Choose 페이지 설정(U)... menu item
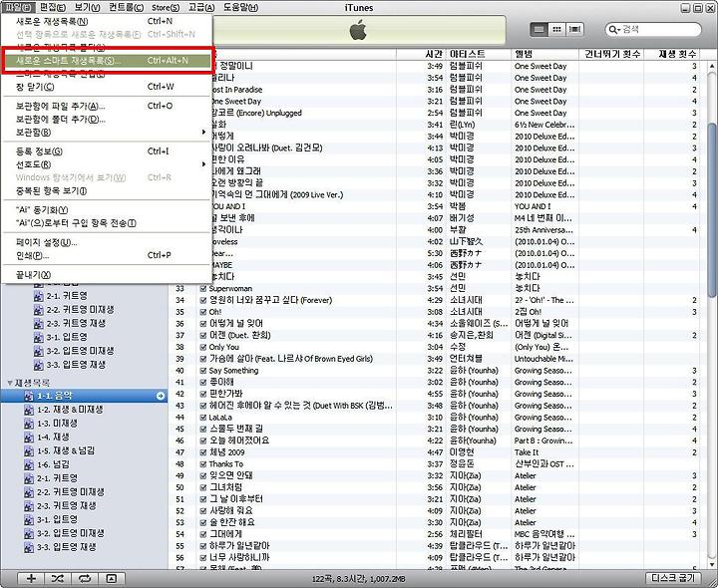Image resolution: width=718 pixels, height=588 pixels. pos(107,242)
